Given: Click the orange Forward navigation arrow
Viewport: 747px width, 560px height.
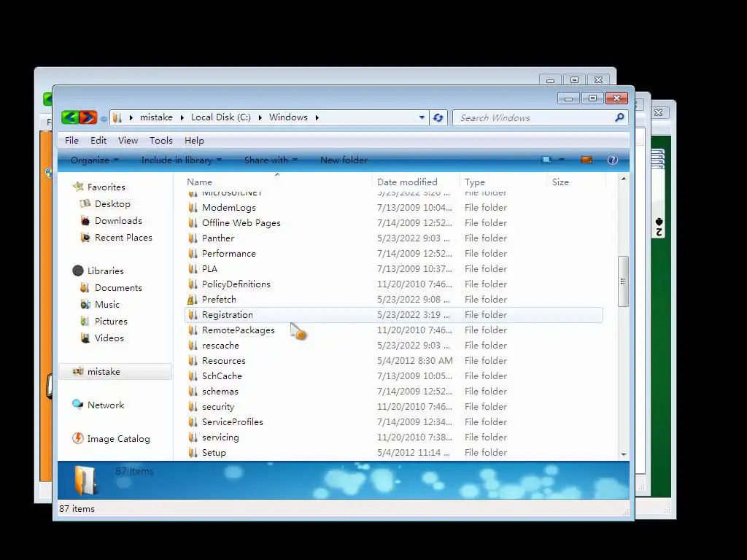Looking at the screenshot, I should 88,117.
